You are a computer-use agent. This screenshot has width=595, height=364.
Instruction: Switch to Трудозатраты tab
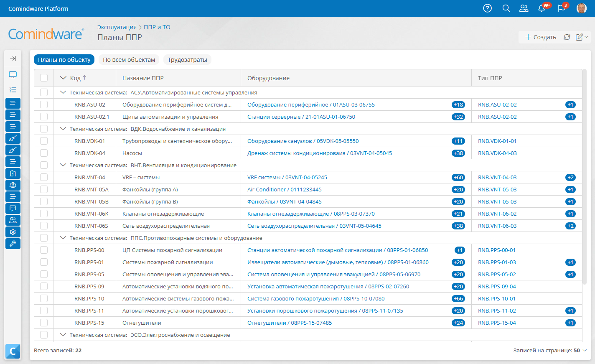tap(187, 60)
